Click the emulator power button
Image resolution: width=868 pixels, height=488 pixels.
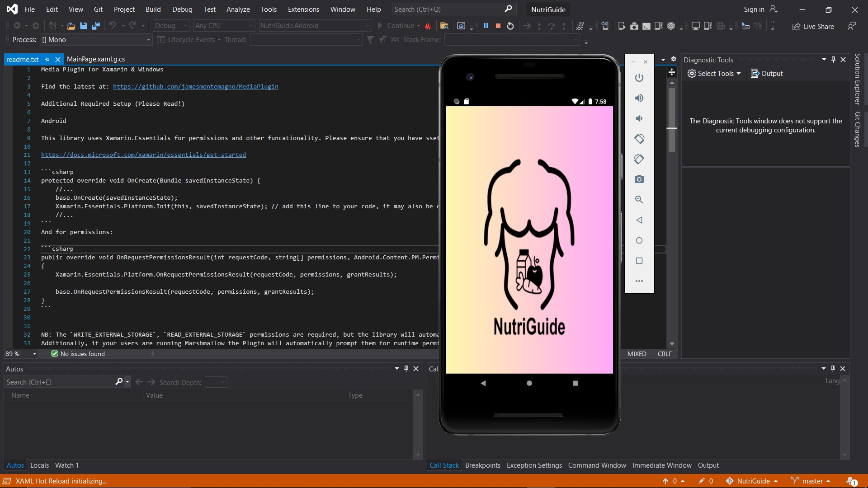pyautogui.click(x=639, y=78)
